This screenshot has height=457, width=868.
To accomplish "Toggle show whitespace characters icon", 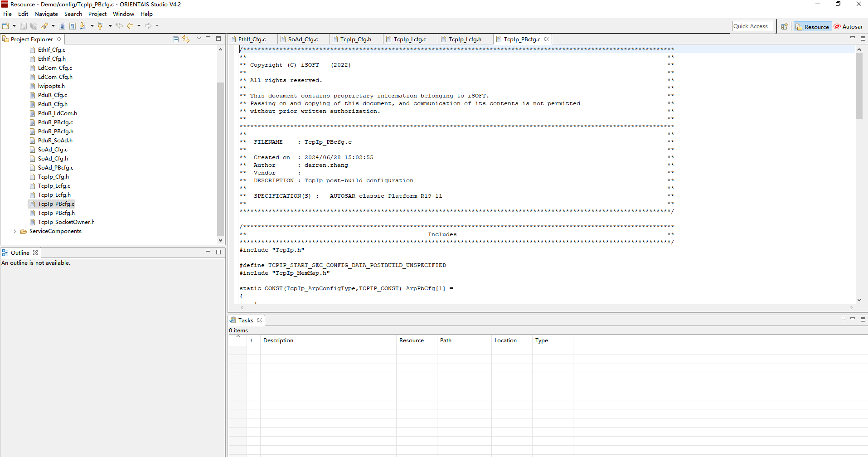I will pos(73,26).
